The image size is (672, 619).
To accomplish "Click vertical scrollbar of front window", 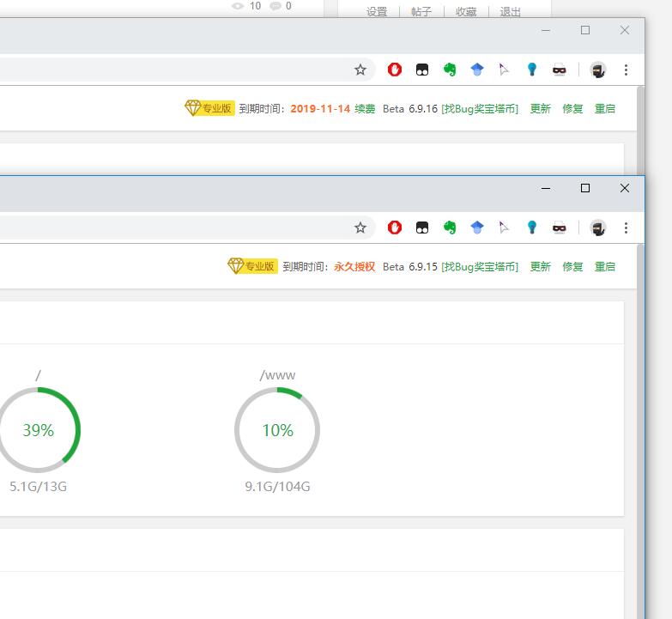I will (x=641, y=431).
